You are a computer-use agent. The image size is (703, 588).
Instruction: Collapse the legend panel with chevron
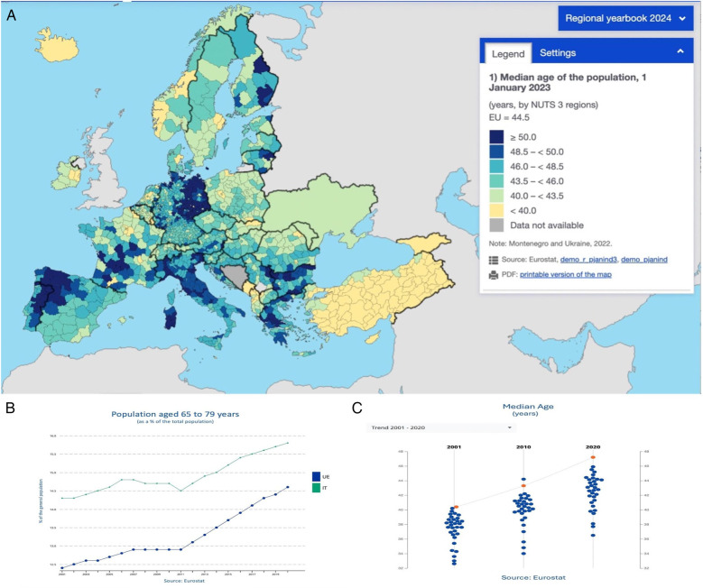click(680, 51)
